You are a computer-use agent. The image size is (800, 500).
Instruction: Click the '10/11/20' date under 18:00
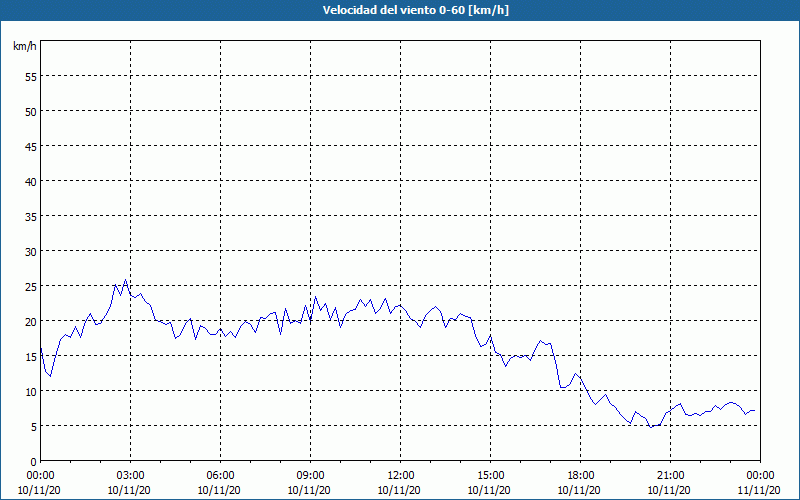tap(579, 490)
